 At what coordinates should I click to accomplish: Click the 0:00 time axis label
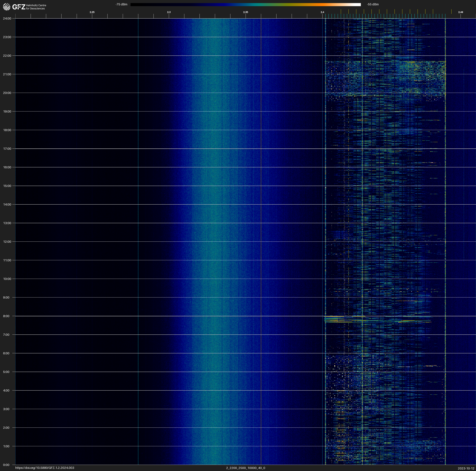[6, 465]
